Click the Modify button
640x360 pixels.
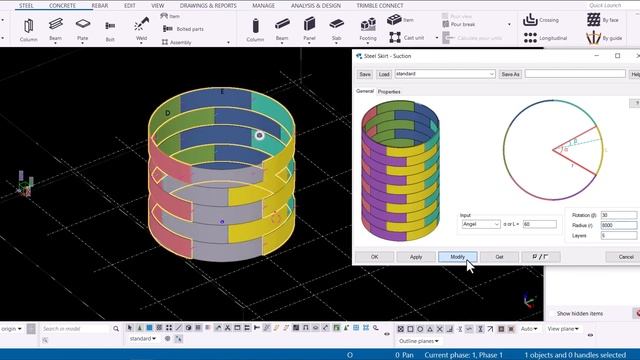(458, 257)
